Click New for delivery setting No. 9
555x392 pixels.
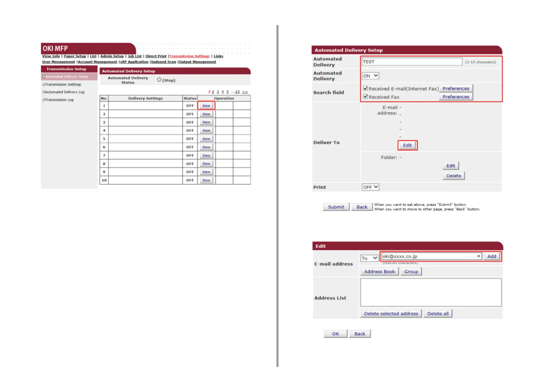point(206,172)
